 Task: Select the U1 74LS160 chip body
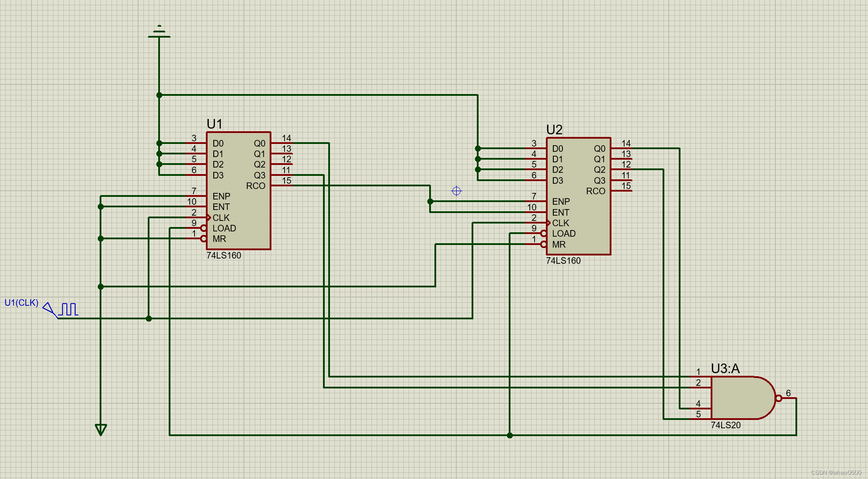click(238, 191)
